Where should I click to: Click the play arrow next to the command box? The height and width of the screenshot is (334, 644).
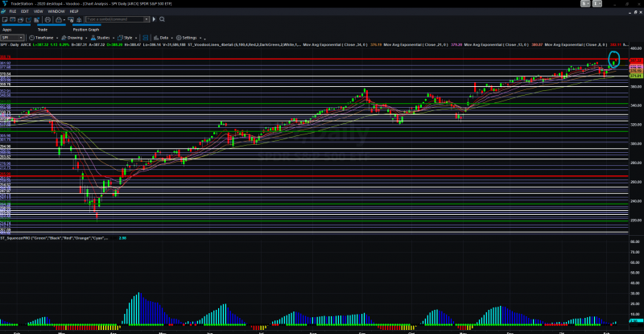pos(154,19)
